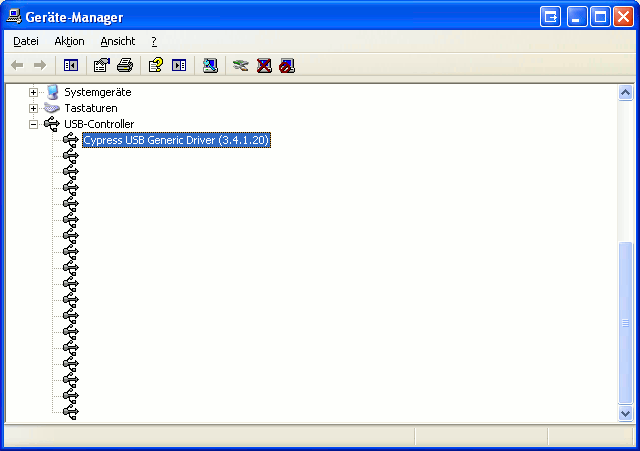640x451 pixels.
Task: Click the USB icon beside Cypress USB Generic Driver
Action: click(x=71, y=140)
